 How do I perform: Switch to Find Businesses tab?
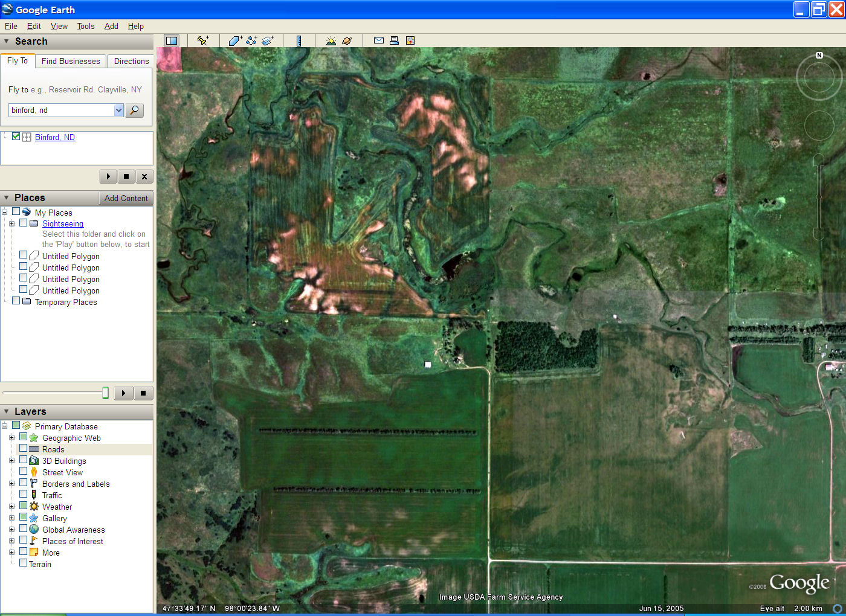click(71, 61)
